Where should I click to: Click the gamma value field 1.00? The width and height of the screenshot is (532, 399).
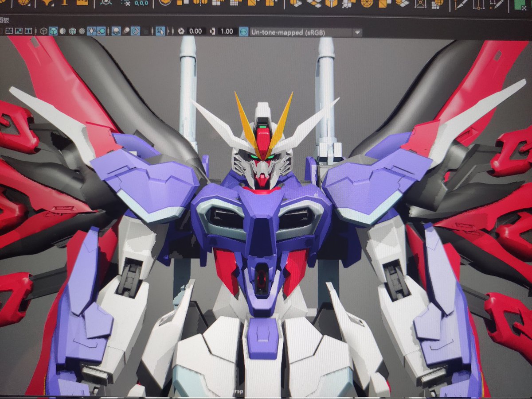pyautogui.click(x=228, y=31)
